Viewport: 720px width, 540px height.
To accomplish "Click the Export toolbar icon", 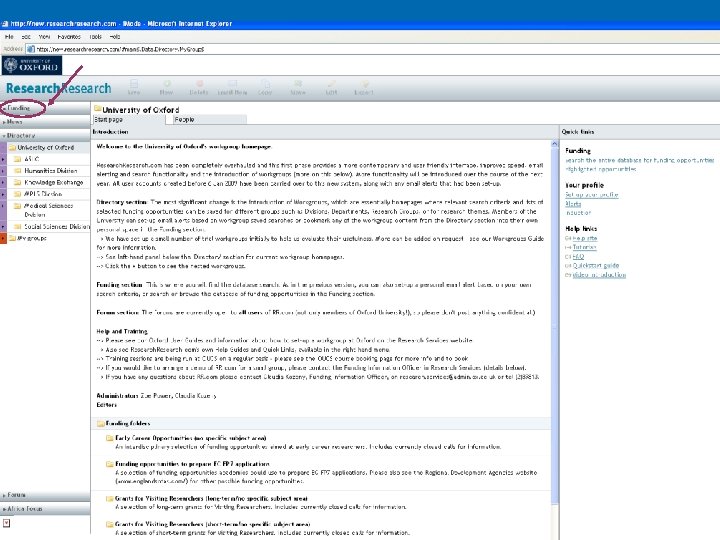I will coord(364,87).
